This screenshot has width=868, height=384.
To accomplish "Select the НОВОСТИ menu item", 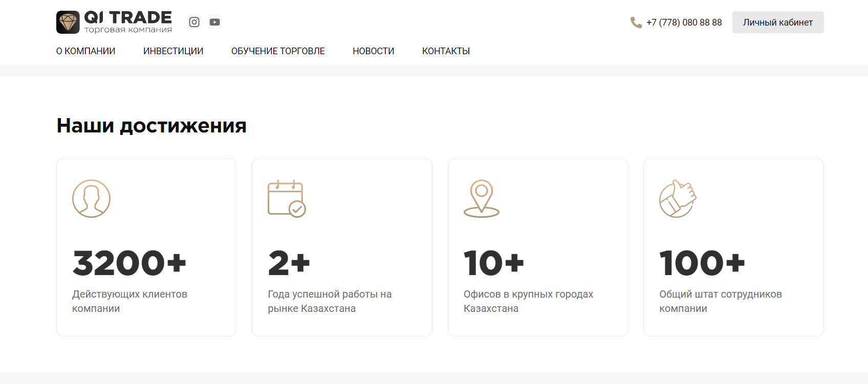I will (x=374, y=51).
